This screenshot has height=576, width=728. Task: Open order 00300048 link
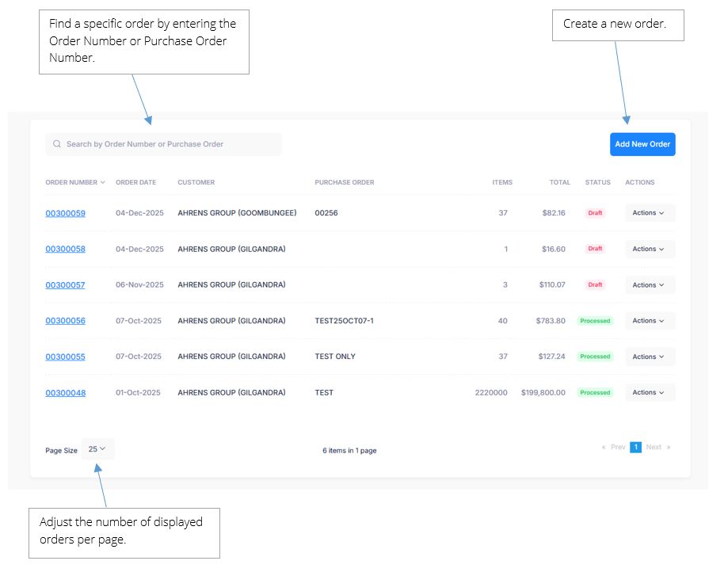click(x=65, y=393)
